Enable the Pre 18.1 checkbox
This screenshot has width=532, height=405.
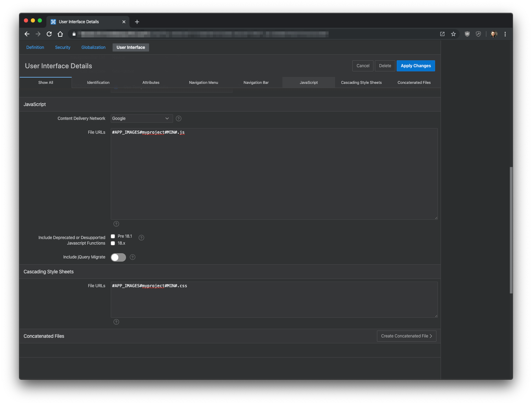click(x=113, y=236)
